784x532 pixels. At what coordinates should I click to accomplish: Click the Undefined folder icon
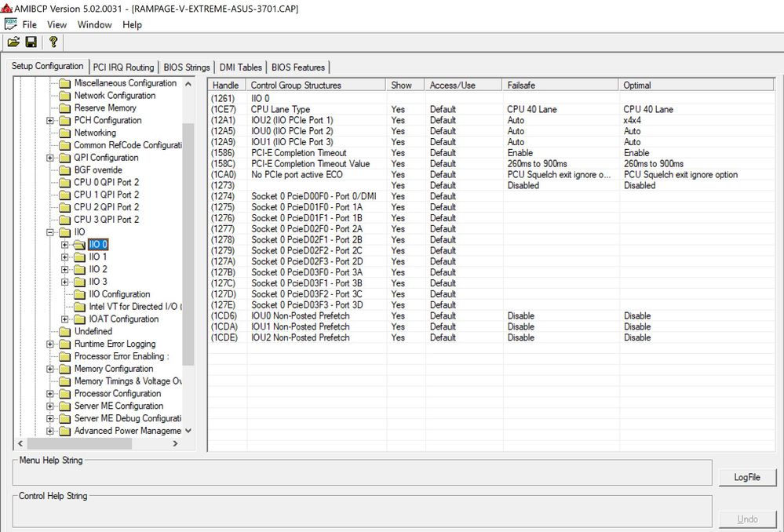coord(64,331)
